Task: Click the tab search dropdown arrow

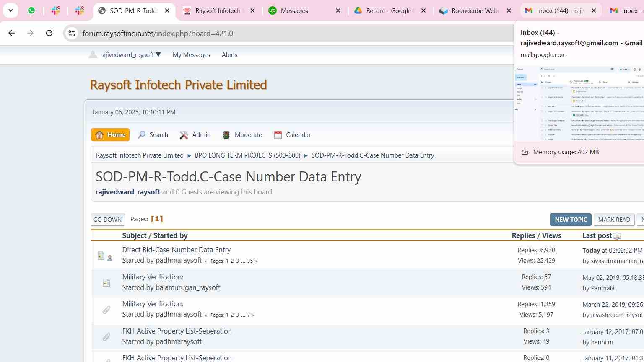Action: [x=10, y=10]
